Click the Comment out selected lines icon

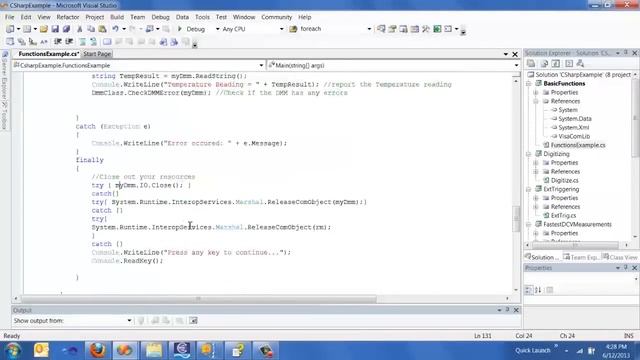click(x=83, y=42)
